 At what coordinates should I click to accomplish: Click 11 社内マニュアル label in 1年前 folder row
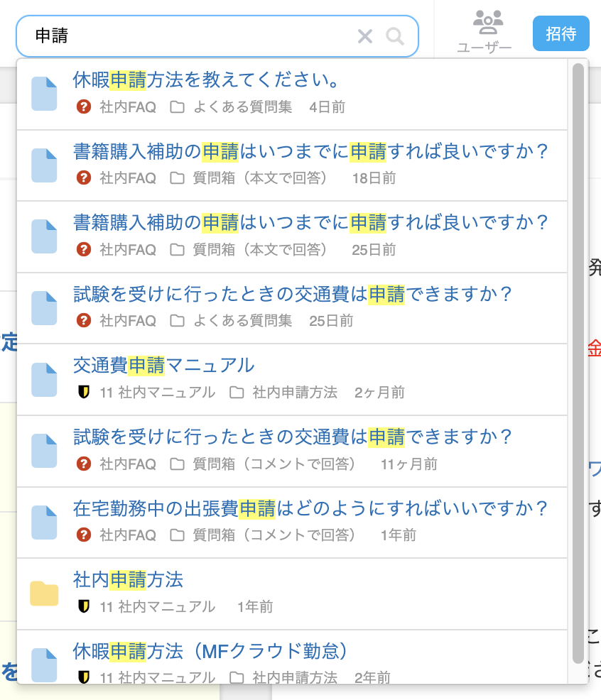tap(157, 607)
